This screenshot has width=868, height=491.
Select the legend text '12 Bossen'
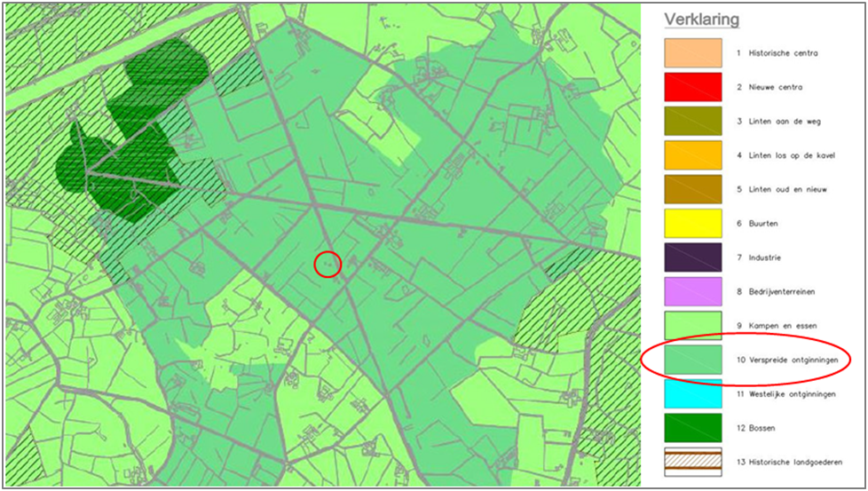coord(755,429)
